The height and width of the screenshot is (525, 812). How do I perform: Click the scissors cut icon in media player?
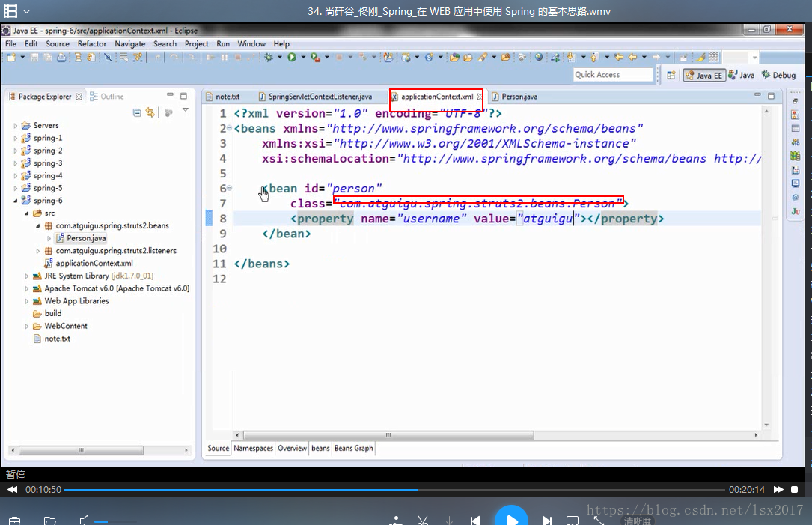click(423, 520)
